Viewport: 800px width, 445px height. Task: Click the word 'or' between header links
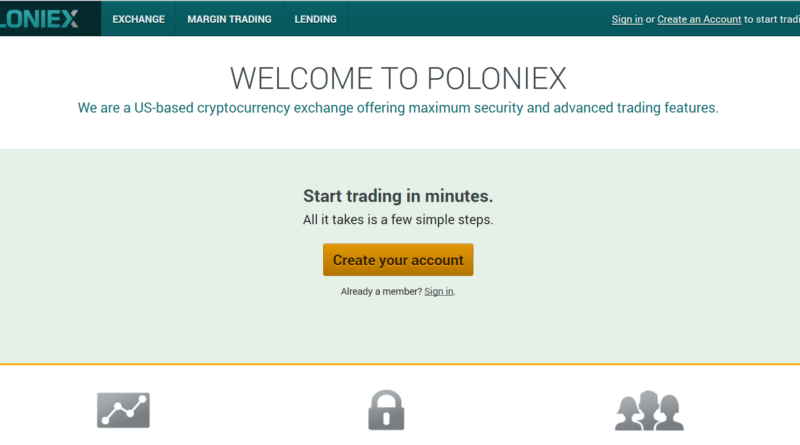point(650,19)
